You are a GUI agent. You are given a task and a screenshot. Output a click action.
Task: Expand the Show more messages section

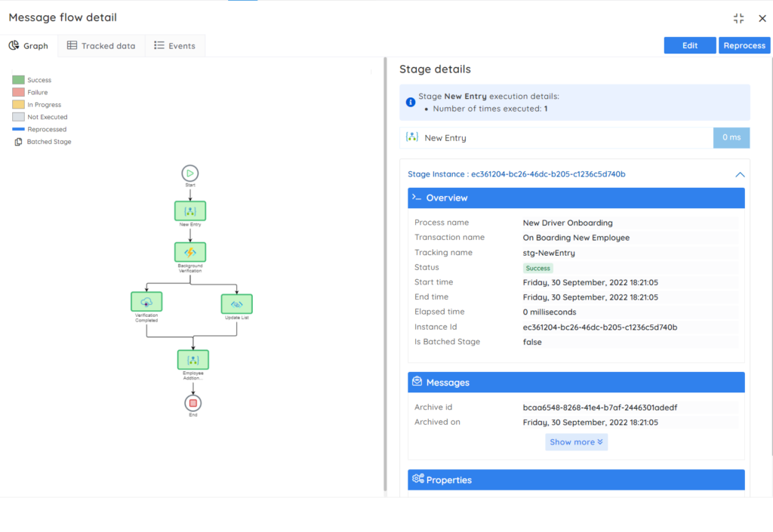(576, 441)
